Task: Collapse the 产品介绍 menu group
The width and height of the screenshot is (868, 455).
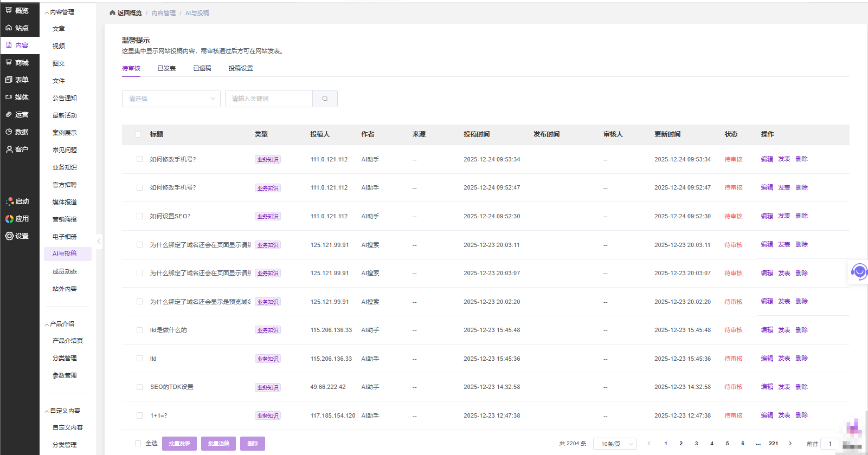Action: point(60,324)
